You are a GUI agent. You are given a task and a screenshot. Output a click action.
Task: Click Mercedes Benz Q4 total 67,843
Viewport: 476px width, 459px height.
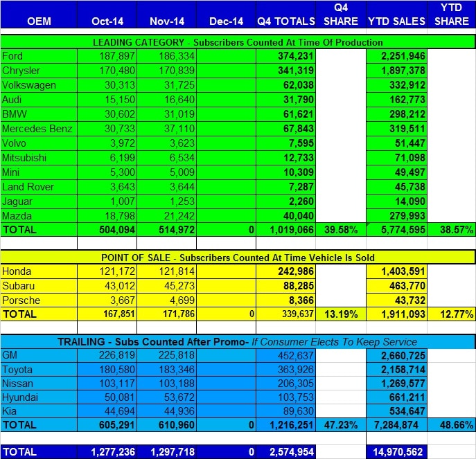[286, 129]
